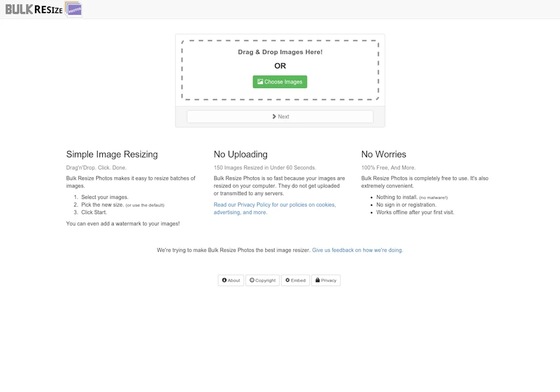Click the padlock icon on the Privacy button

coord(317,280)
